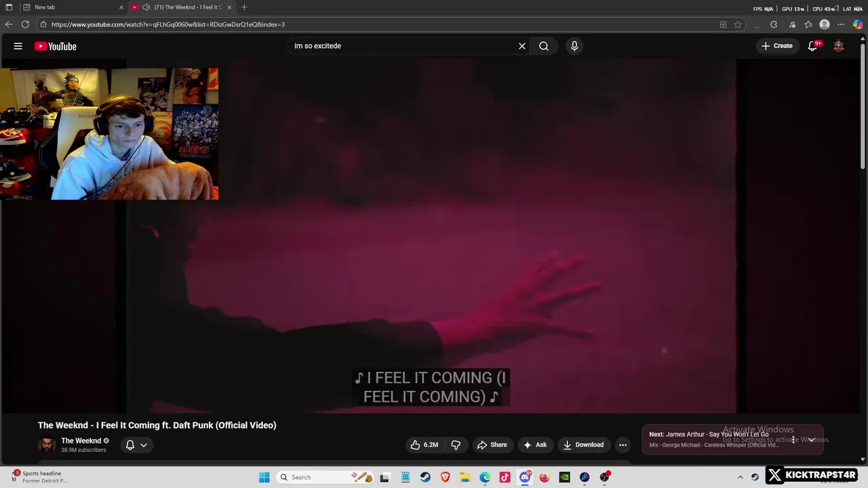868x488 pixels.
Task: Open the Create menu
Action: [777, 46]
